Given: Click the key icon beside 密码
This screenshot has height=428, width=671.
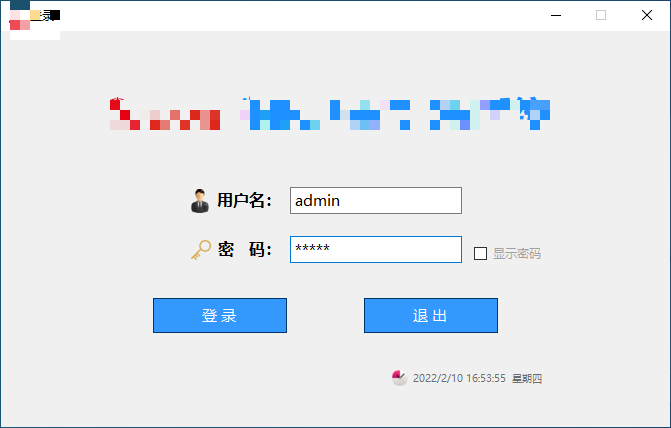Looking at the screenshot, I should [201, 250].
